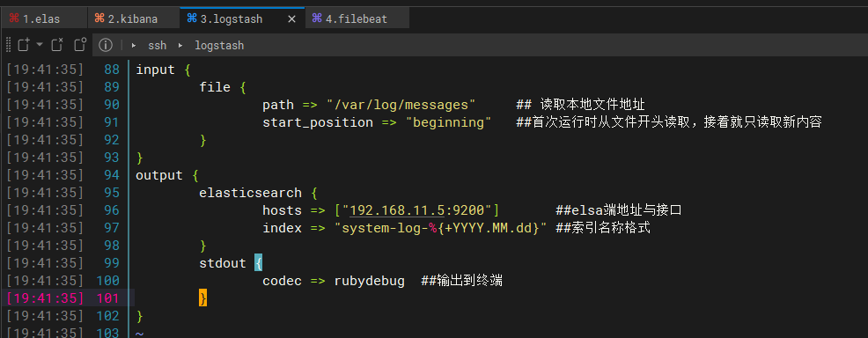
Task: Click the orange highlighted closing brace
Action: (x=203, y=298)
